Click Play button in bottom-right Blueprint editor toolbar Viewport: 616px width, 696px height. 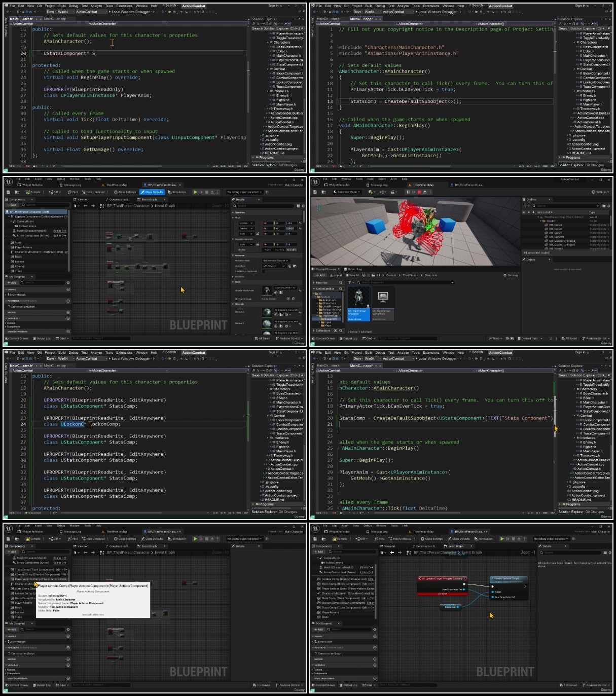(502, 539)
